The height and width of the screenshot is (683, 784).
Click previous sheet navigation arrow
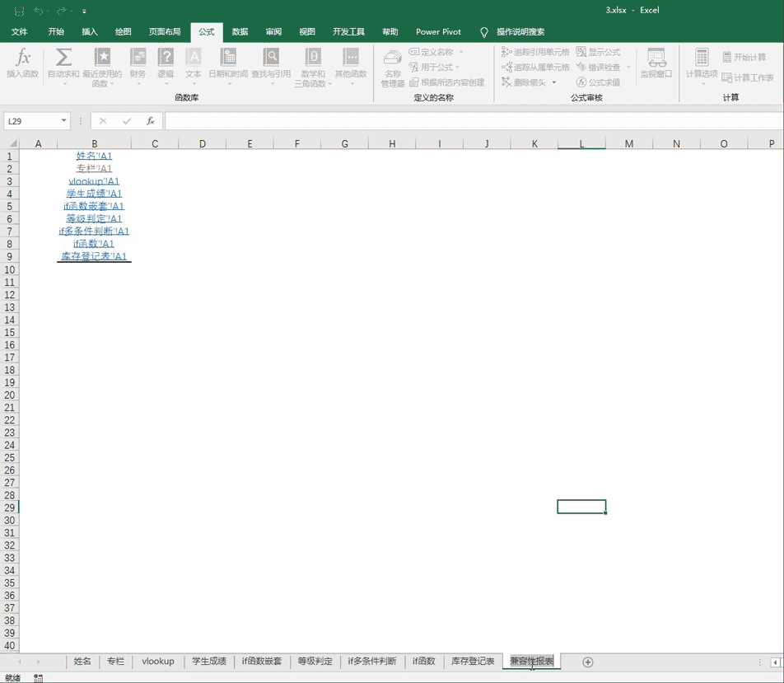coord(20,662)
